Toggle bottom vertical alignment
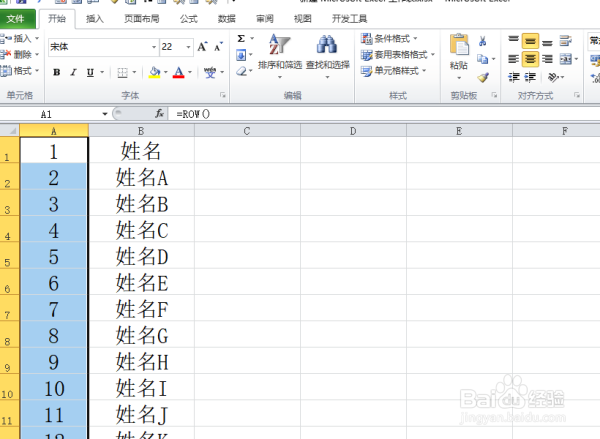The height and width of the screenshot is (439, 600). pos(547,41)
